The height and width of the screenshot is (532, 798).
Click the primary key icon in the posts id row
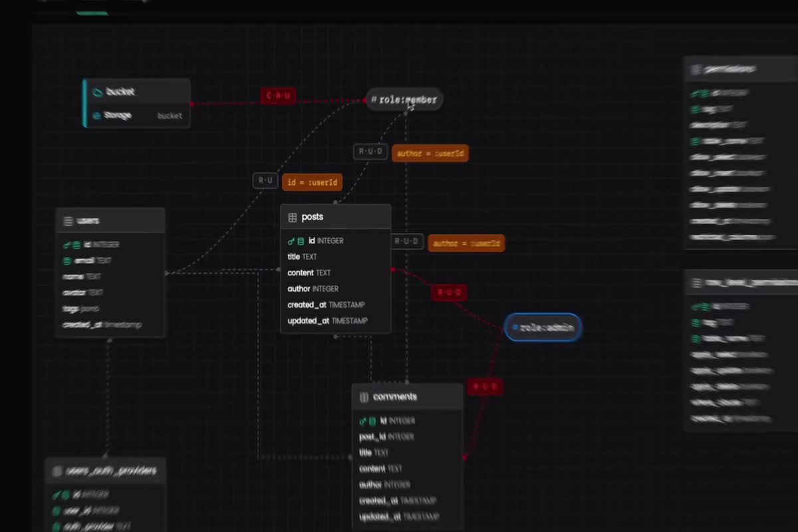[x=291, y=241]
